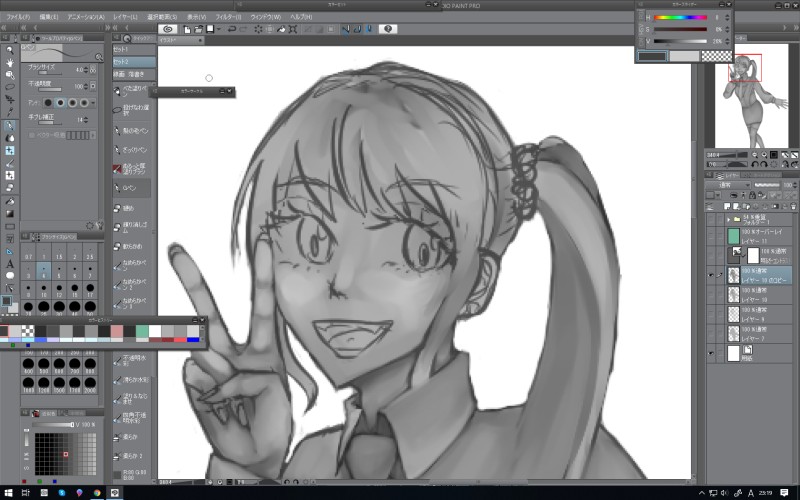This screenshot has width=800, height=500.
Task: Toggle snap to grid icon
Action: click(369, 29)
